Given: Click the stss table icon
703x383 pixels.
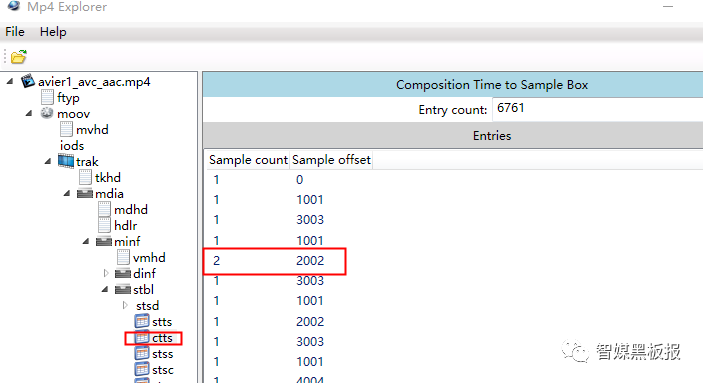Looking at the screenshot, I should 142,353.
